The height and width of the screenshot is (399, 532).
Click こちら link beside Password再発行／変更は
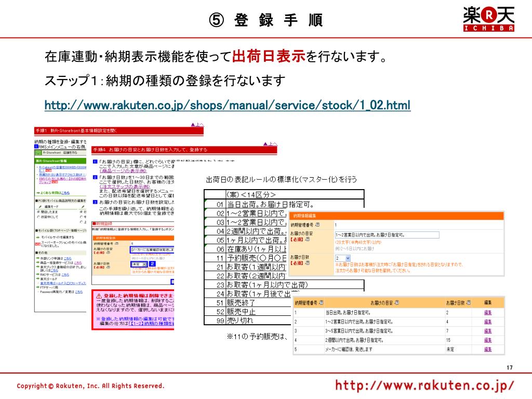pyautogui.click(x=79, y=291)
